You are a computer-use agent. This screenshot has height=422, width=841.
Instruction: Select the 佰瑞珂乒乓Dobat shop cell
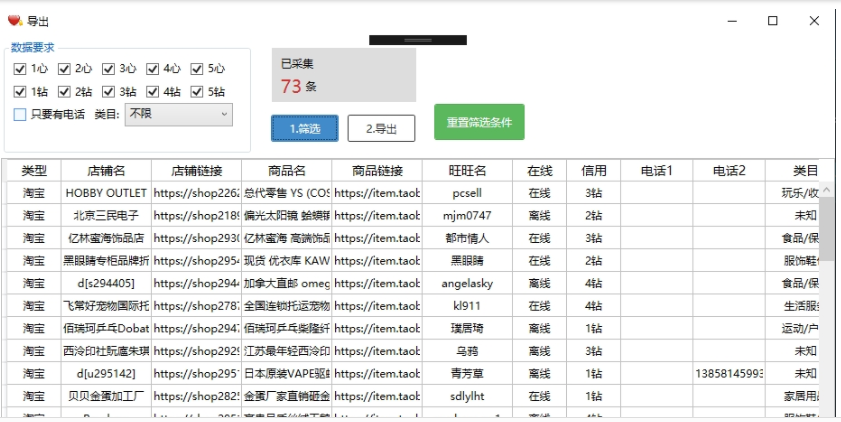click(106, 328)
